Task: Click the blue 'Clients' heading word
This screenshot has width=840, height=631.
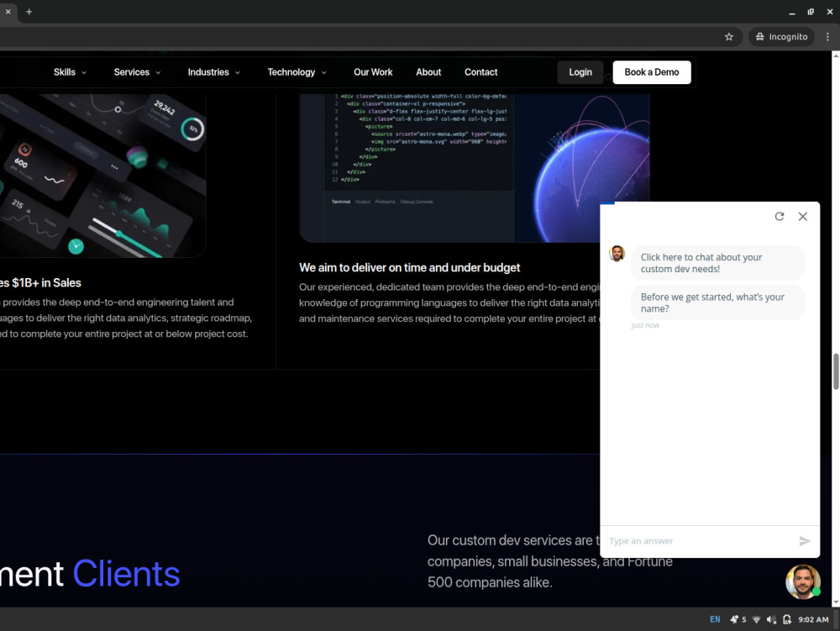Action: tap(127, 574)
